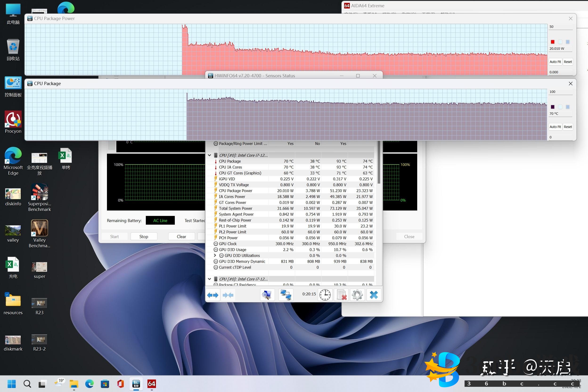Screen dimensions: 588x392
Task: Open the HWiNFO remote monitoring network icon
Action: pos(286,295)
